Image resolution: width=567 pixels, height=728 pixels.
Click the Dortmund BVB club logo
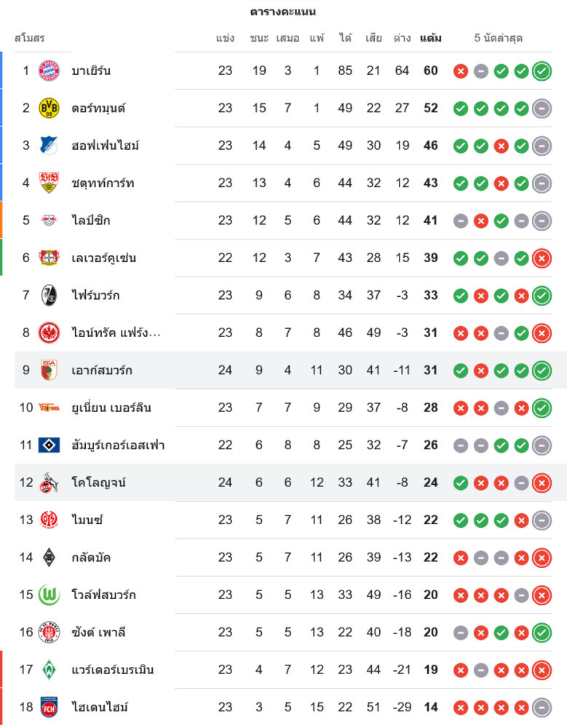tap(49, 108)
